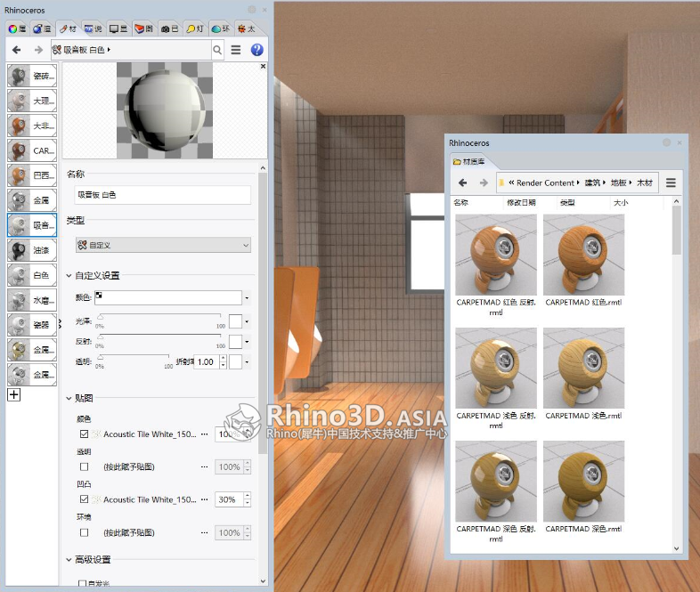Select the 水磨 material thumbnail

coord(32,300)
